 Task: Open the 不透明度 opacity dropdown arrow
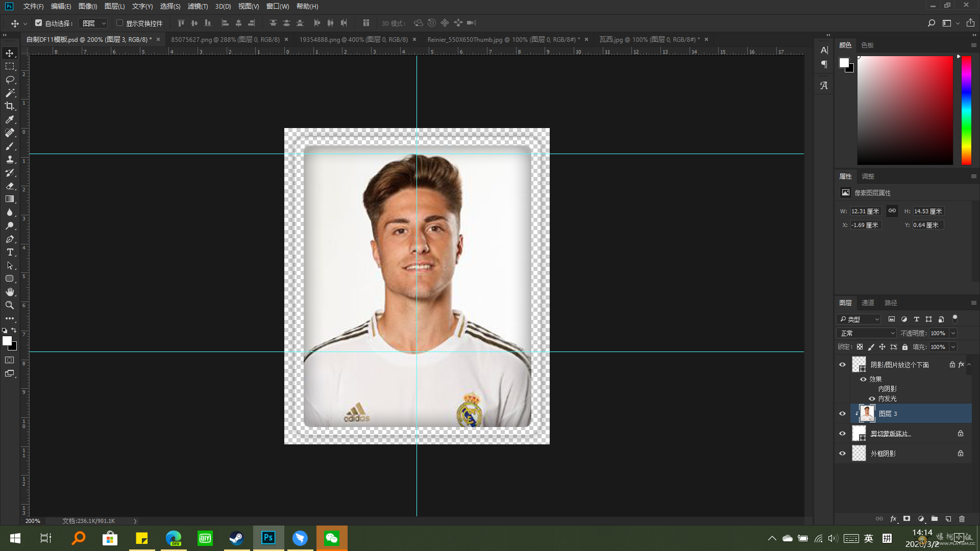953,333
